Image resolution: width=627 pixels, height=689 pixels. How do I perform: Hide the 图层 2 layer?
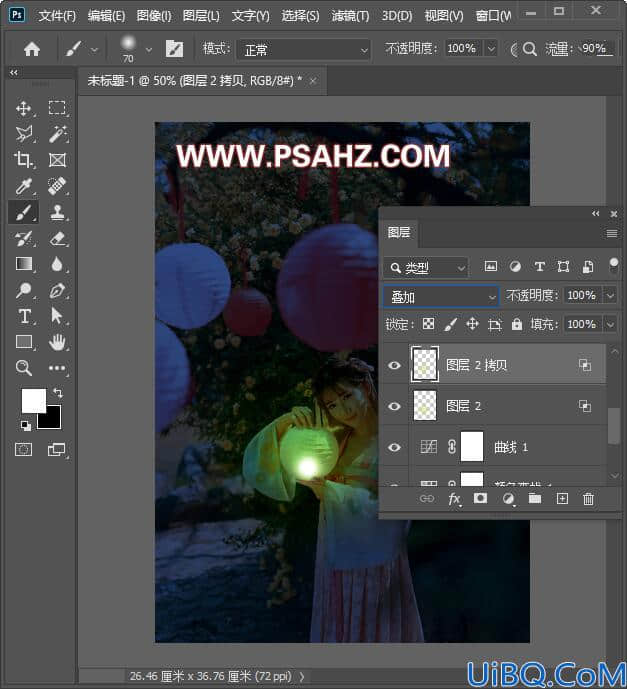pyautogui.click(x=394, y=406)
